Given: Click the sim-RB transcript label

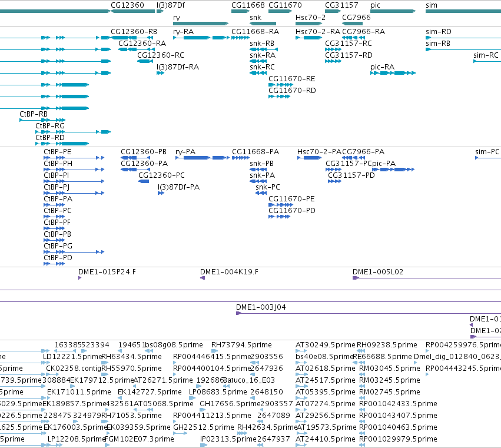Looking at the screenshot, I should [438, 44].
